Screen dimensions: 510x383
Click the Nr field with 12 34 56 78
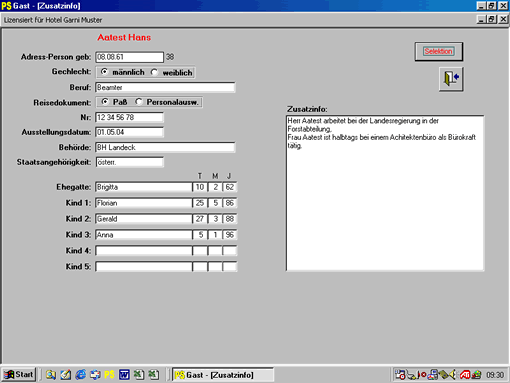(x=129, y=117)
